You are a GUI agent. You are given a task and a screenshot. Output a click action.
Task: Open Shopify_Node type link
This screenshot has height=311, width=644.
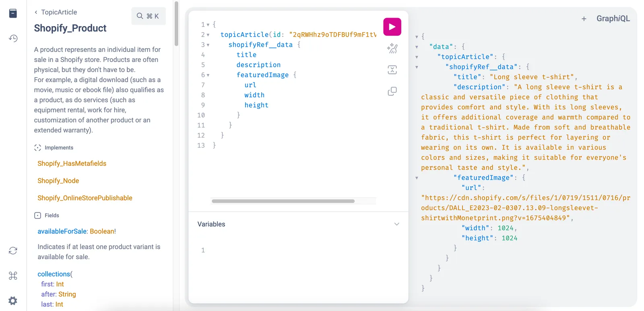[x=58, y=181]
